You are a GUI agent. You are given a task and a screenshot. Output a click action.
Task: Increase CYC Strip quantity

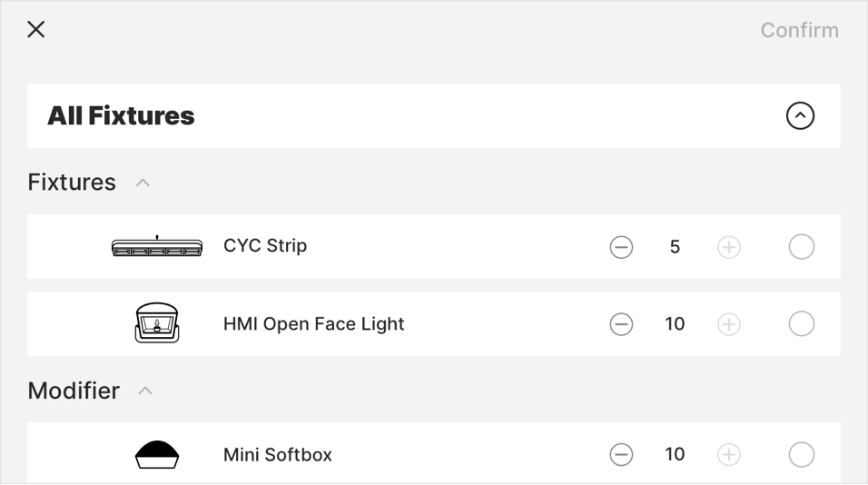click(x=729, y=247)
